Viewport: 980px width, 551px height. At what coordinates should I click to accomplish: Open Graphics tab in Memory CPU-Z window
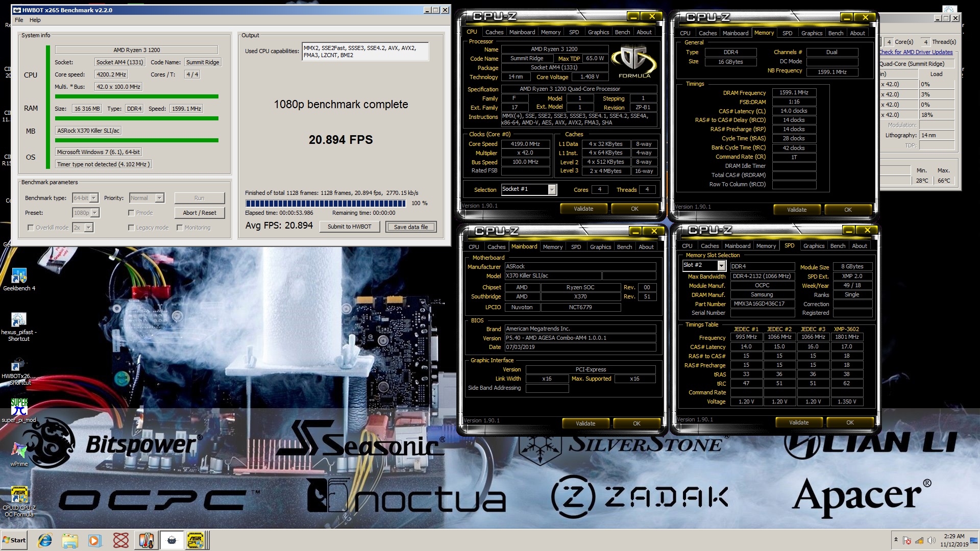(812, 33)
